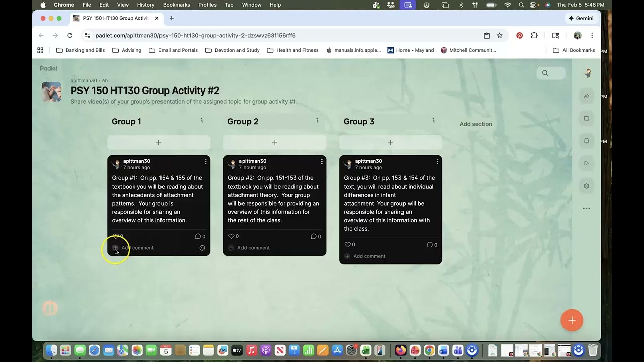Open the three-dot more menu in sidebar
Image resolution: width=644 pixels, height=362 pixels.
point(586,208)
